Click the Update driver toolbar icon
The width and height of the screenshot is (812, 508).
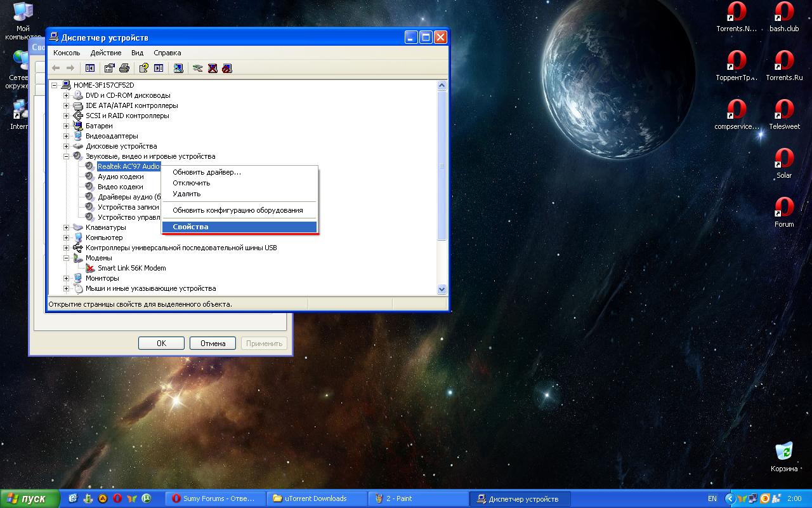click(x=198, y=68)
